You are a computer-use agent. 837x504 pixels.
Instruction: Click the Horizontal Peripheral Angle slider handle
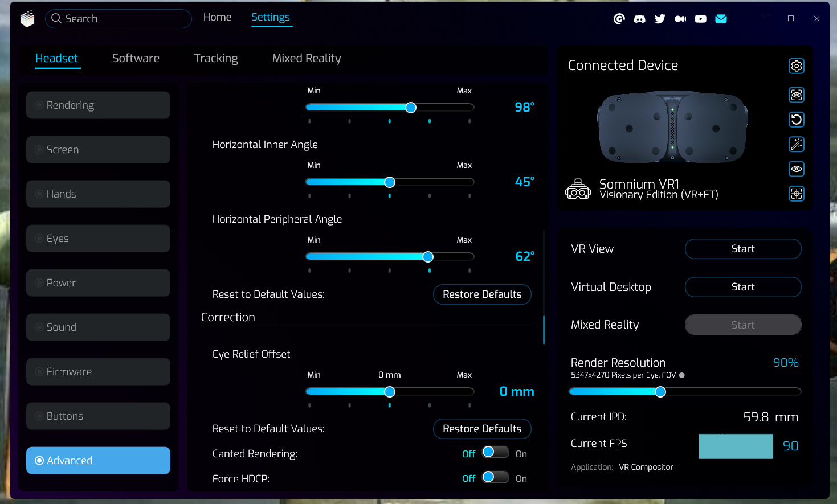[428, 257]
